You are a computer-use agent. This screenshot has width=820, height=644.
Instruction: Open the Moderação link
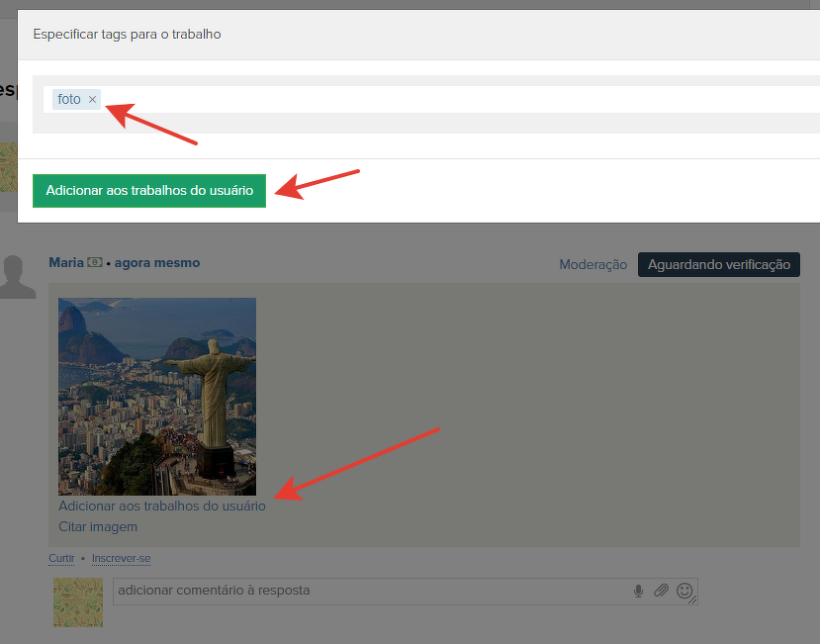[592, 264]
